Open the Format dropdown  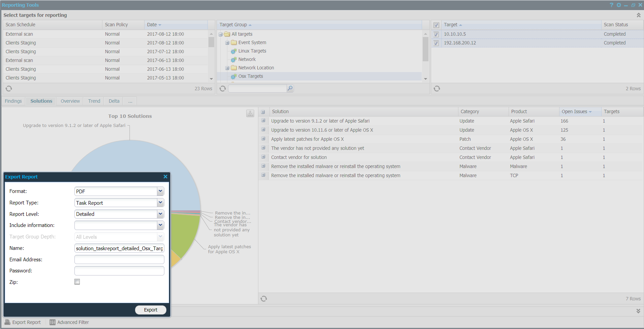point(160,191)
